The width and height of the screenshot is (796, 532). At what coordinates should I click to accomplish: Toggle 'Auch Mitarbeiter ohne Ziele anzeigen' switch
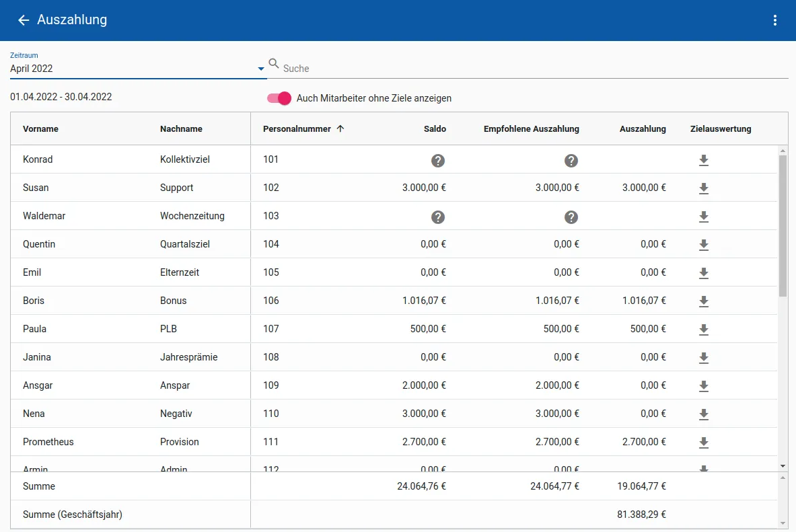click(279, 98)
